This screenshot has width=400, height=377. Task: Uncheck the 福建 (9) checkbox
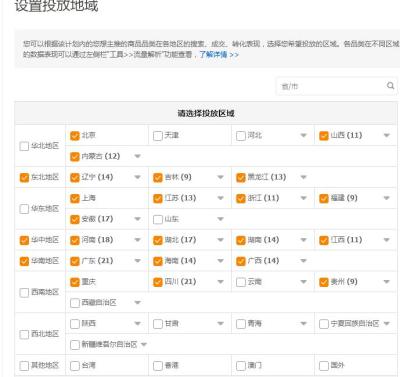coord(324,198)
